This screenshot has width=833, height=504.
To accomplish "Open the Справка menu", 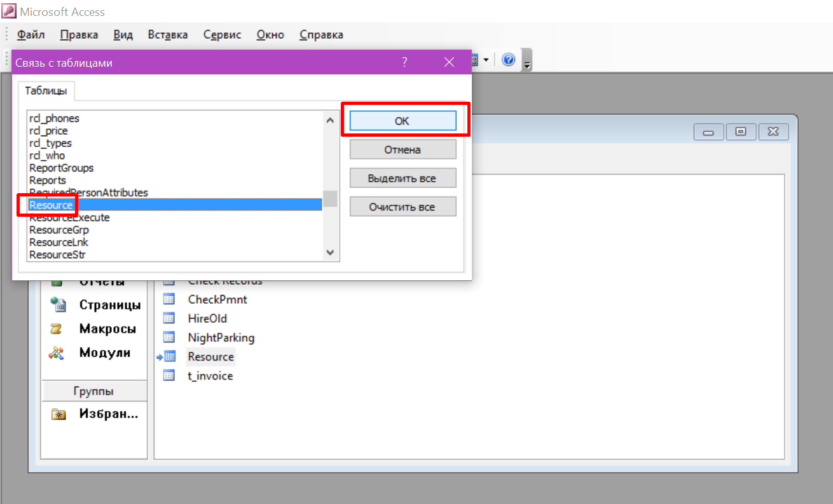I will click(x=321, y=35).
